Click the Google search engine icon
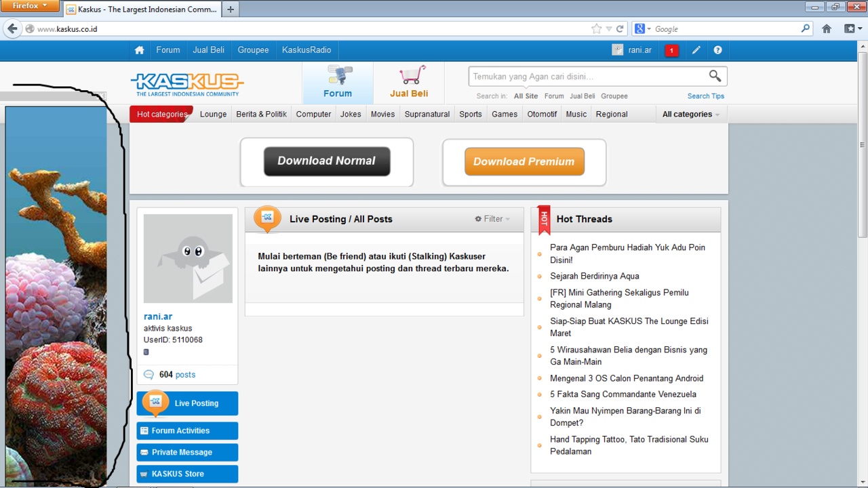The height and width of the screenshot is (488, 868). point(639,29)
